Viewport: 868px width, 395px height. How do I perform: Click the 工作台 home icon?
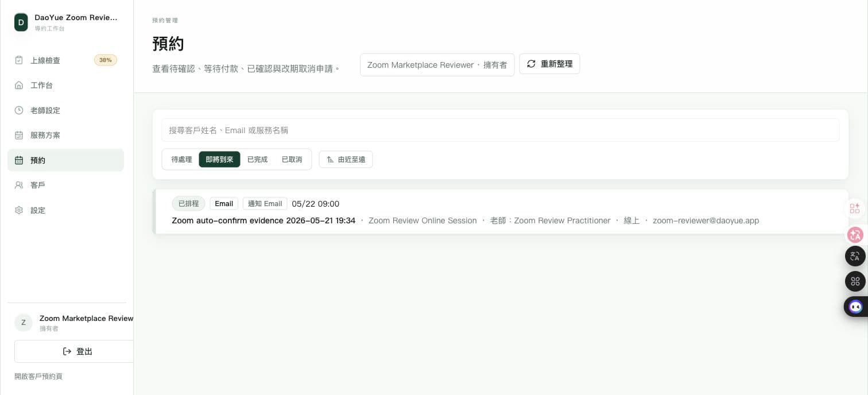click(19, 85)
